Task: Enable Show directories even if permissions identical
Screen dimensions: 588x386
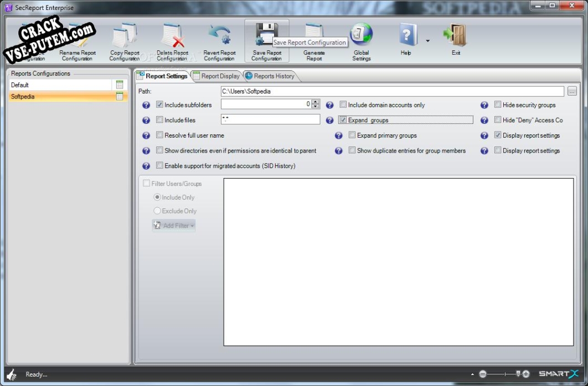Action: click(160, 150)
